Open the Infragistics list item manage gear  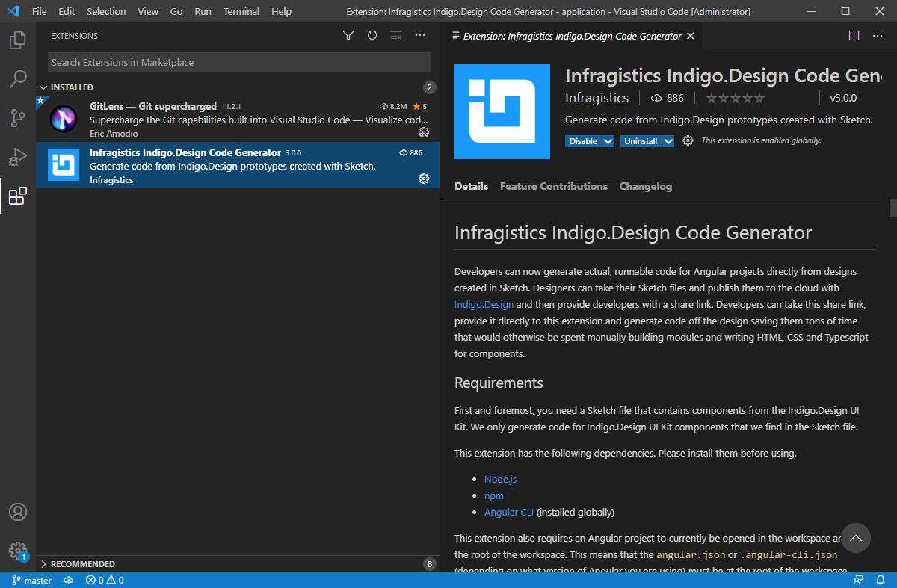click(424, 178)
